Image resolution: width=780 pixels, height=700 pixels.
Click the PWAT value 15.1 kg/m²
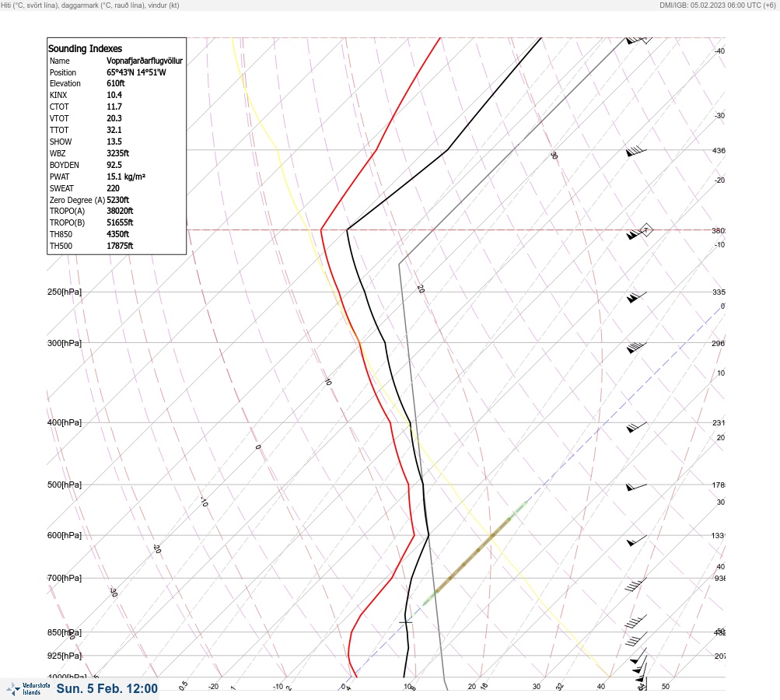pos(126,177)
